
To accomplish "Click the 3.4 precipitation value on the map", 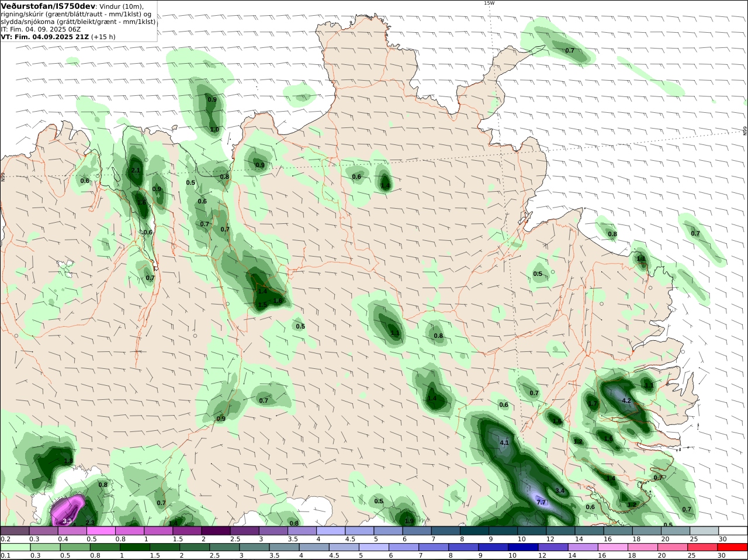I will (560, 491).
